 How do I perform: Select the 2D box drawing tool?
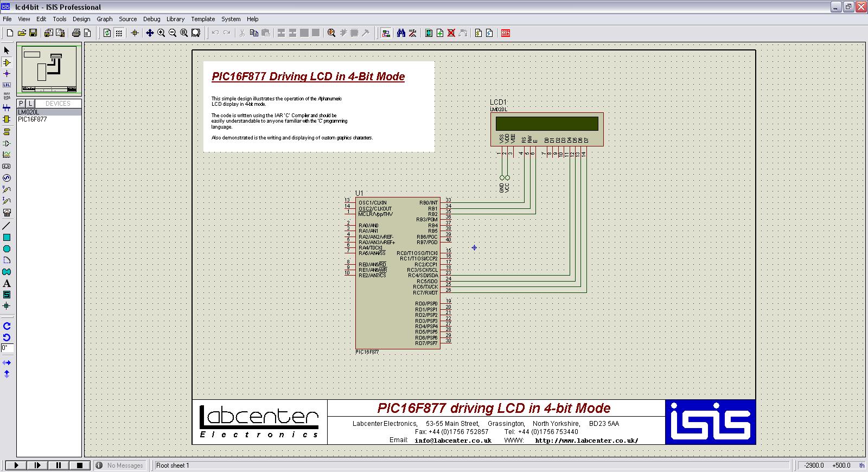click(x=7, y=238)
